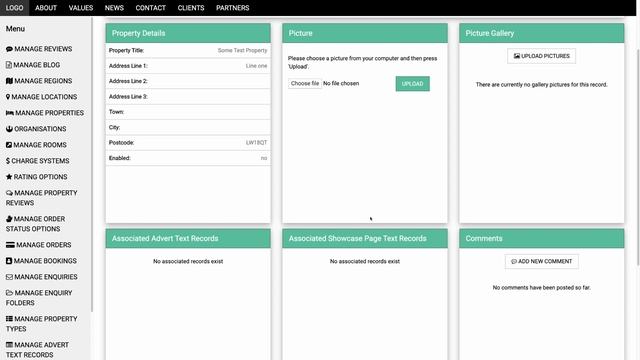Viewport: 640px width, 360px height.
Task: Click the table icon beside Manage Advert Text Records
Action: tap(9, 345)
